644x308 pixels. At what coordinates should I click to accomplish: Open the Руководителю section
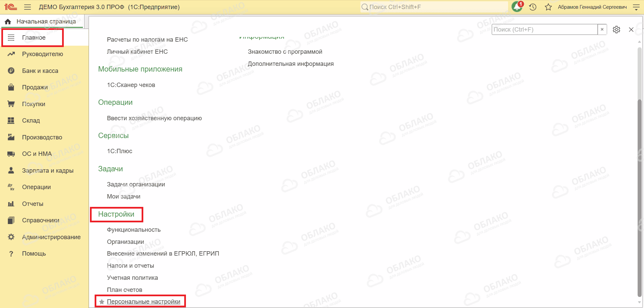point(43,54)
